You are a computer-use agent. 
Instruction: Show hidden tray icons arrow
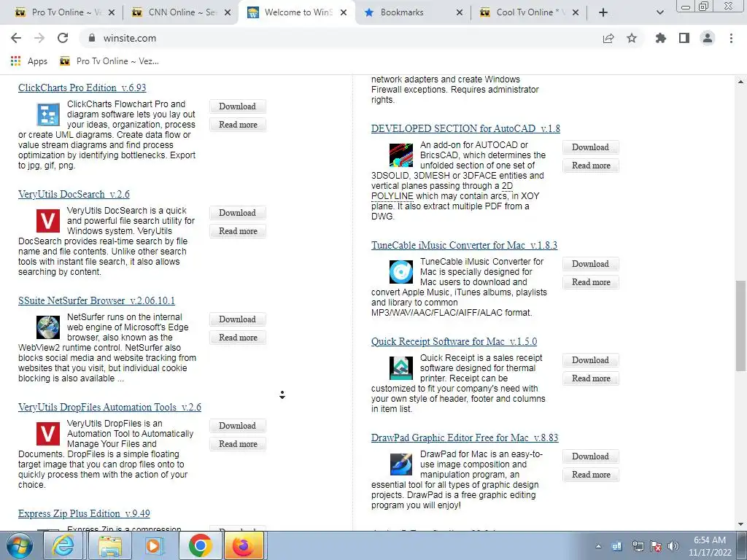coord(598,546)
